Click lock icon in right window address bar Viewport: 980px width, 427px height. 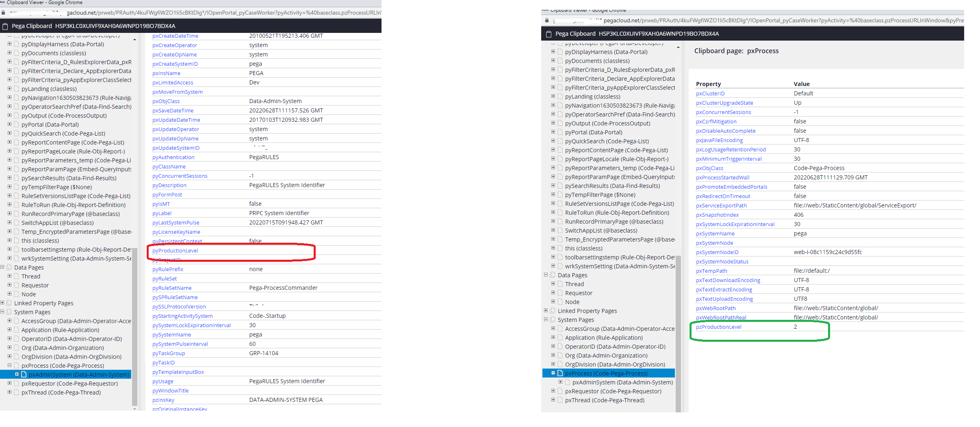547,21
